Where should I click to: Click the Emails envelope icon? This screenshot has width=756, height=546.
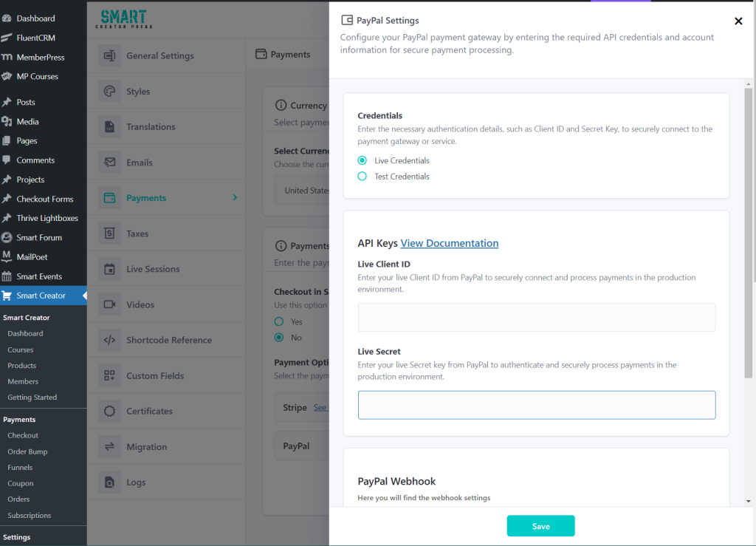[110, 163]
